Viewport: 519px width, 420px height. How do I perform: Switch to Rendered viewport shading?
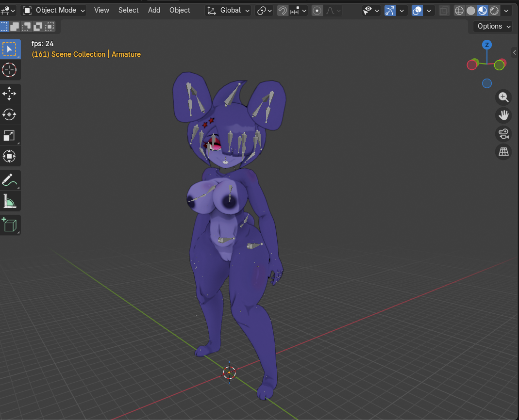(495, 11)
